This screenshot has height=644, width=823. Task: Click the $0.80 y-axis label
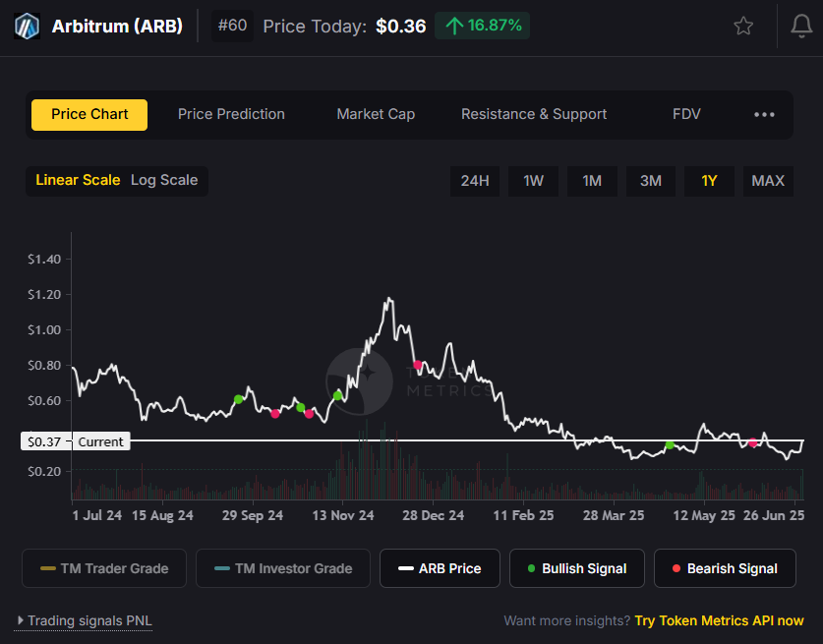coord(44,366)
